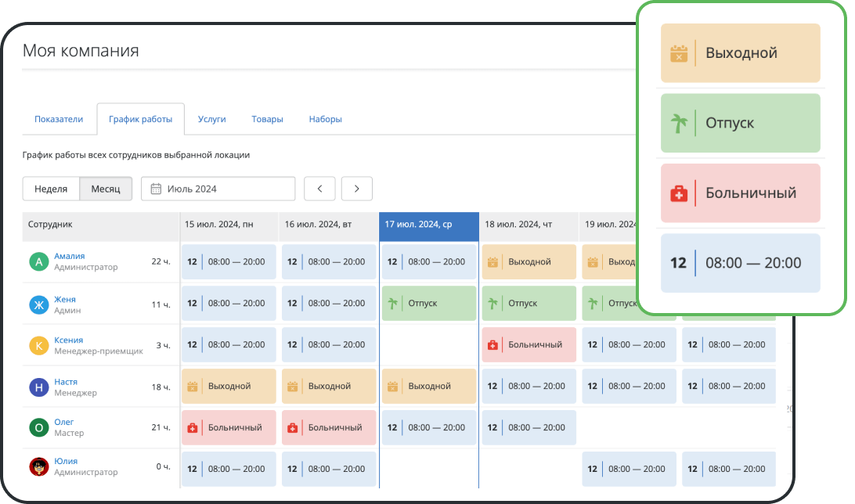
Task: Open the Июль 2024 date picker
Action: [218, 189]
